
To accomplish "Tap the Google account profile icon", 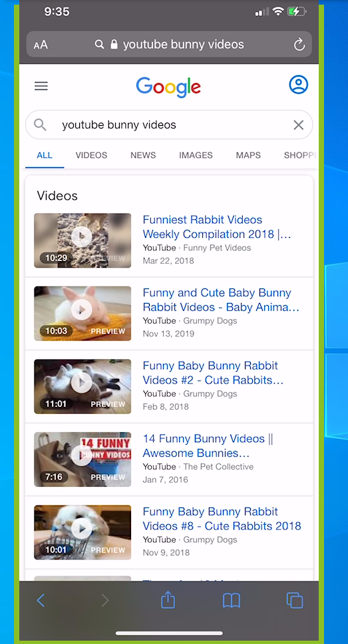I will (x=298, y=85).
